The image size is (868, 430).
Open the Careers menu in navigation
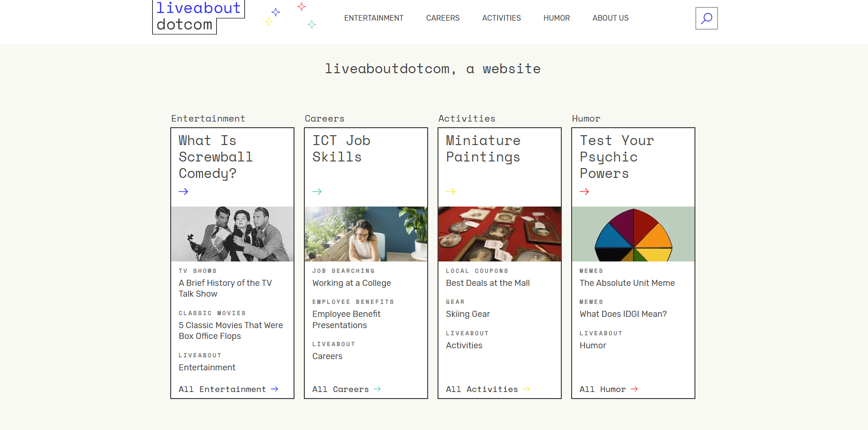443,18
